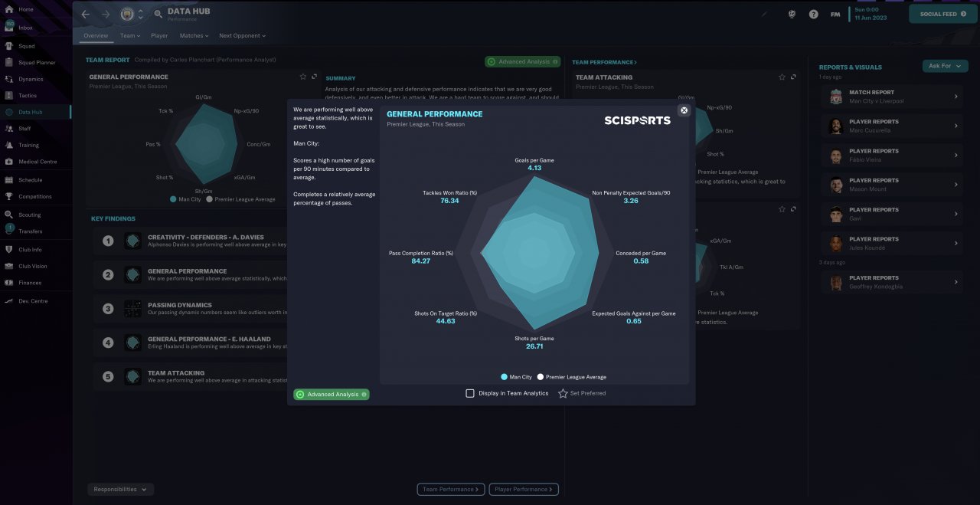Click the search magnifier icon in header
Image resolution: width=980 pixels, height=505 pixels.
coord(158,14)
